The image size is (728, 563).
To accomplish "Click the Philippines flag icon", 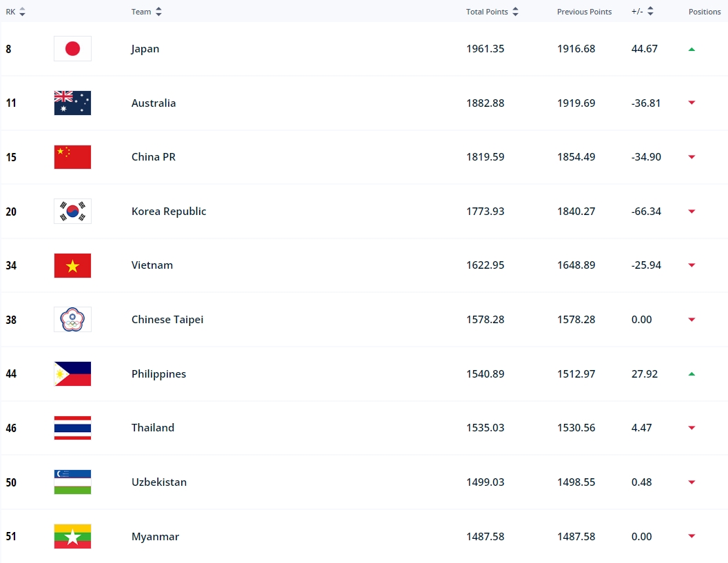I will point(72,374).
